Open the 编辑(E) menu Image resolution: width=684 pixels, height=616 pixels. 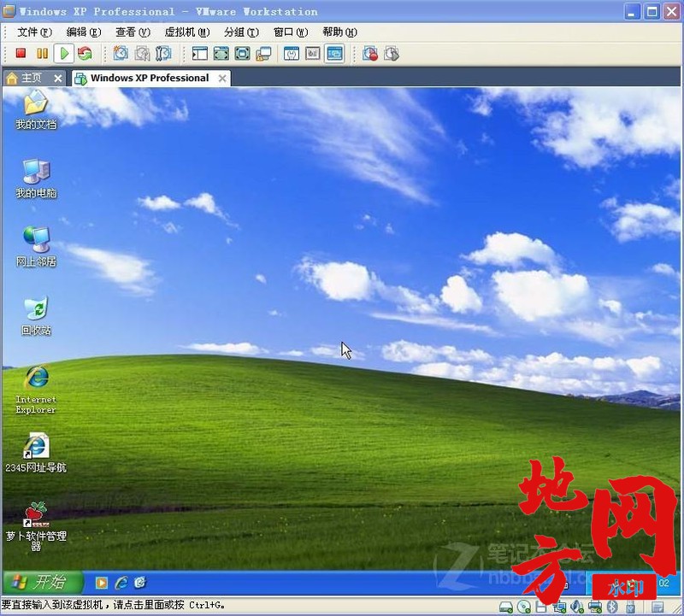coord(84,32)
